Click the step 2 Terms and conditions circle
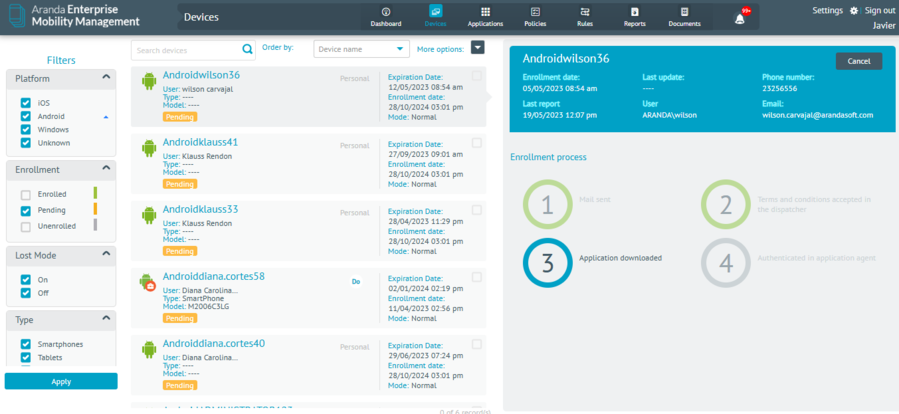Viewport: 899px width, 414px height. (x=726, y=205)
